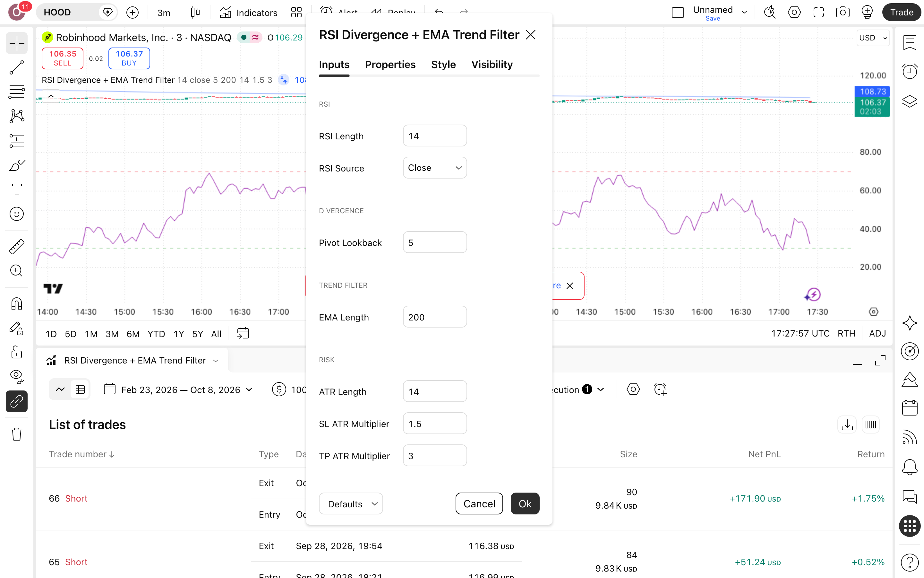Open the backtest date range dropdown

pyautogui.click(x=179, y=390)
